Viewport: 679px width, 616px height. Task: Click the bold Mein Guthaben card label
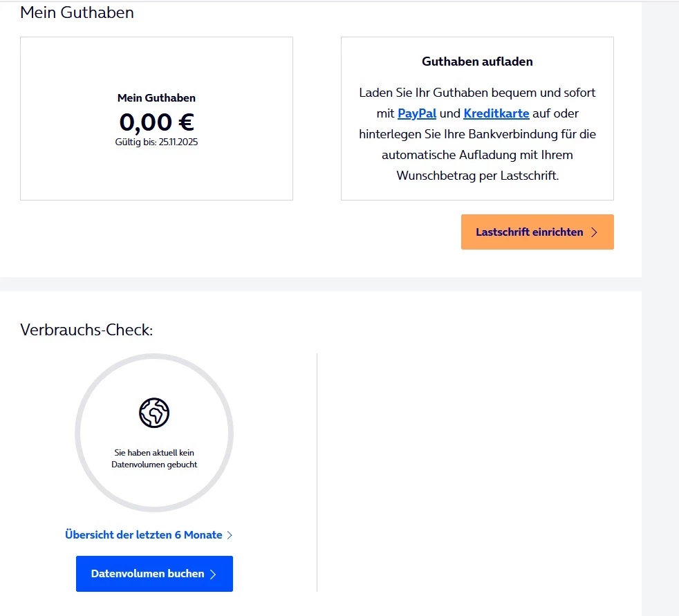pos(156,98)
